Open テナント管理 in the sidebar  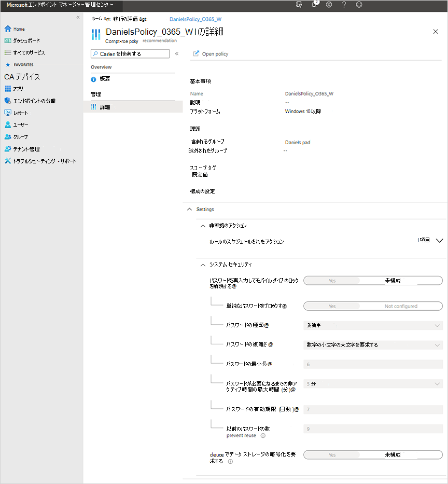click(26, 149)
